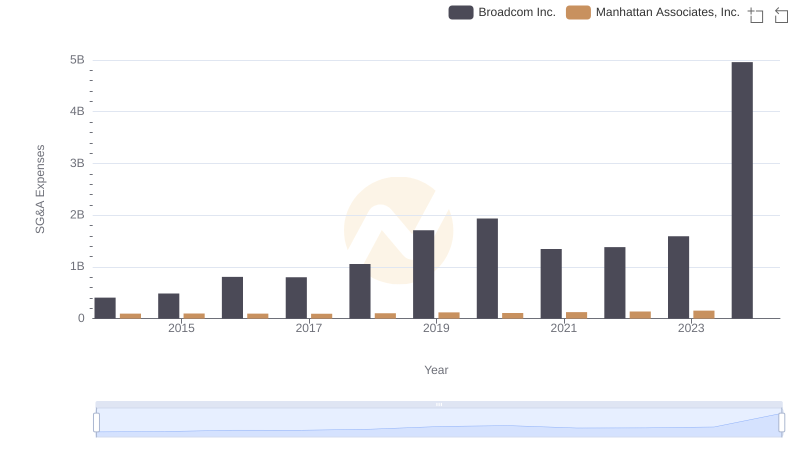
Task: Click the reset zoom icon at top right
Action: pos(781,14)
